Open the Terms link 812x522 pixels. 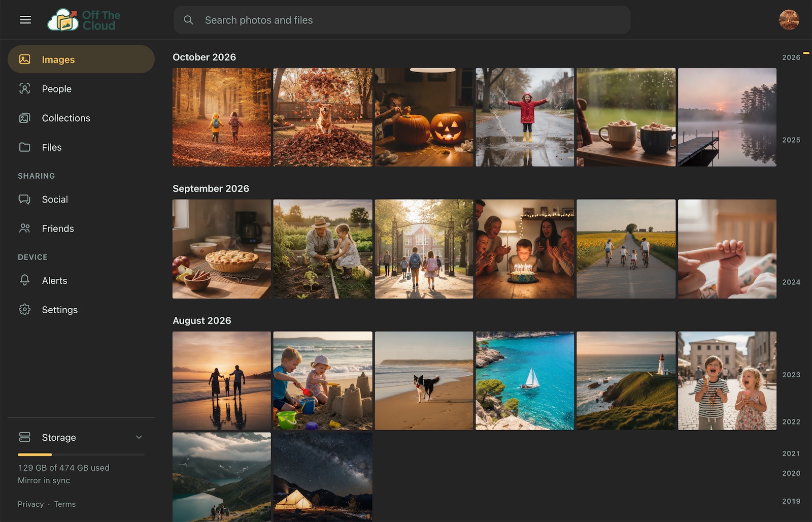[65, 504]
